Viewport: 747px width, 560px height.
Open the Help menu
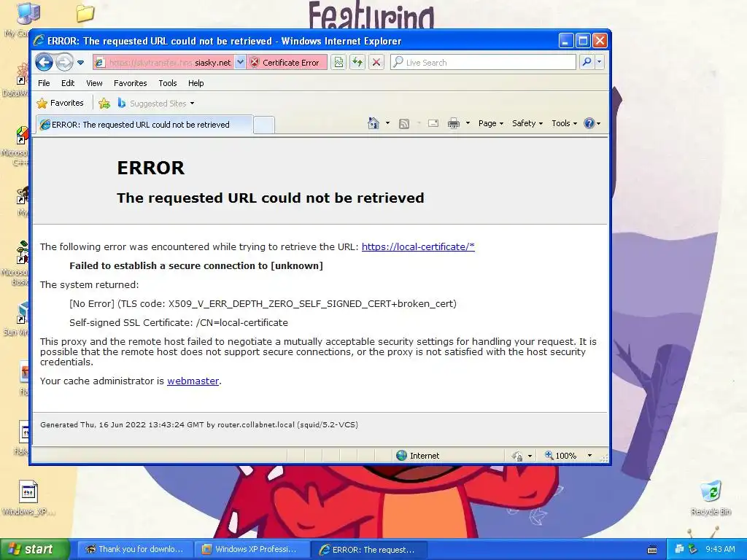click(x=196, y=83)
